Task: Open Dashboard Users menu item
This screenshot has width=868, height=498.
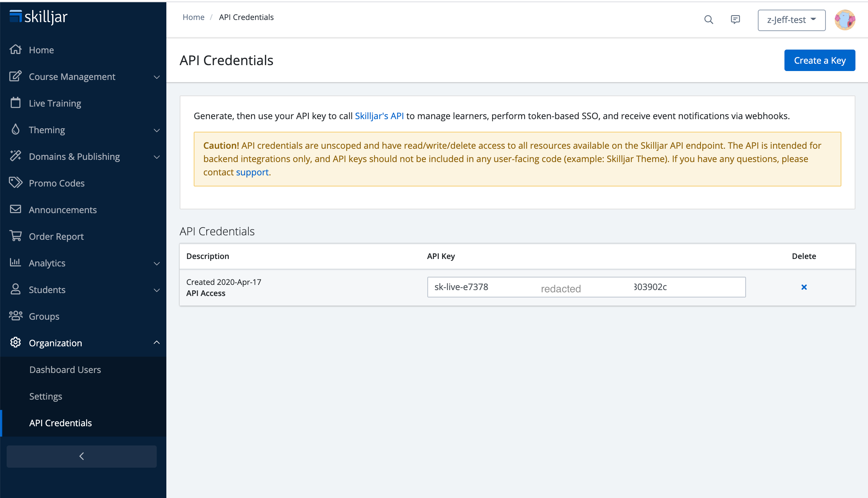Action: tap(65, 370)
